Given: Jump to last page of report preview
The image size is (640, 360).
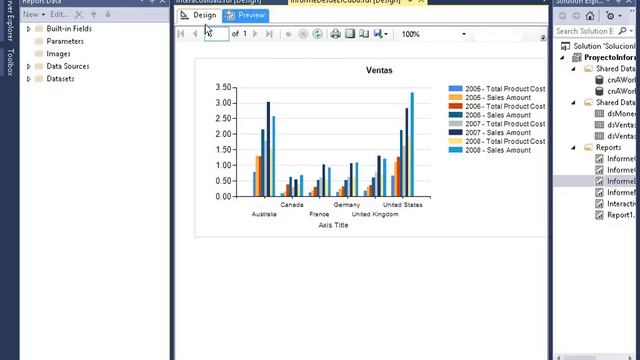Looking at the screenshot, I should coord(269,34).
